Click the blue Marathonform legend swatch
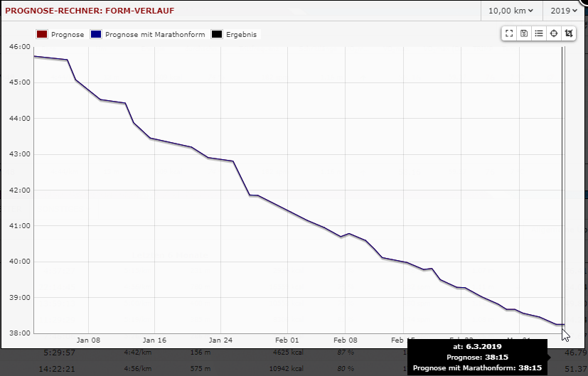The height and width of the screenshot is (376, 588). [x=95, y=34]
